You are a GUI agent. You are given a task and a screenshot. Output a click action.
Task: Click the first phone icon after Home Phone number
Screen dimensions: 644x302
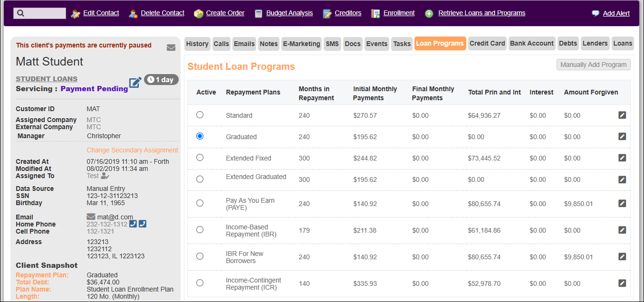pyautogui.click(x=133, y=224)
